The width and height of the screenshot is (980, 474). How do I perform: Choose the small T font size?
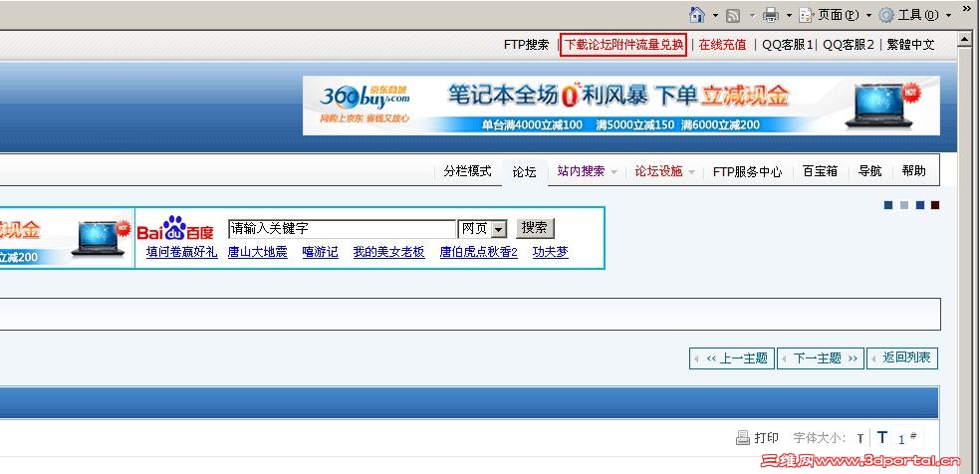(x=860, y=438)
